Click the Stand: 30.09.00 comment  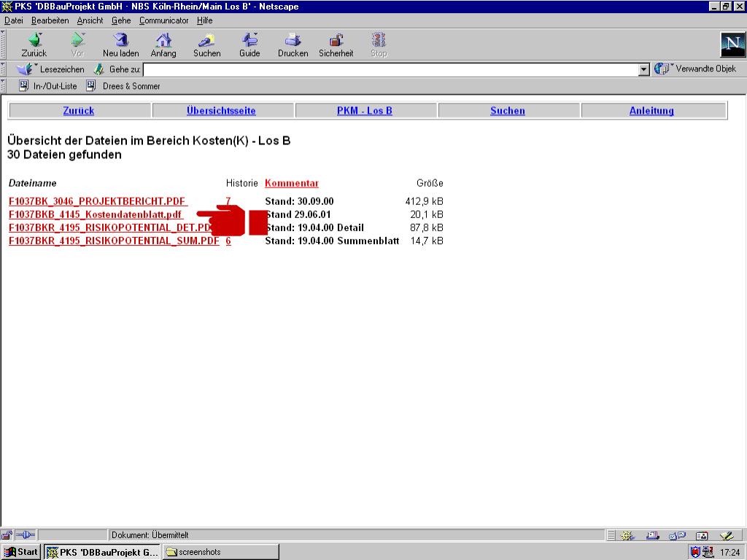tap(299, 201)
